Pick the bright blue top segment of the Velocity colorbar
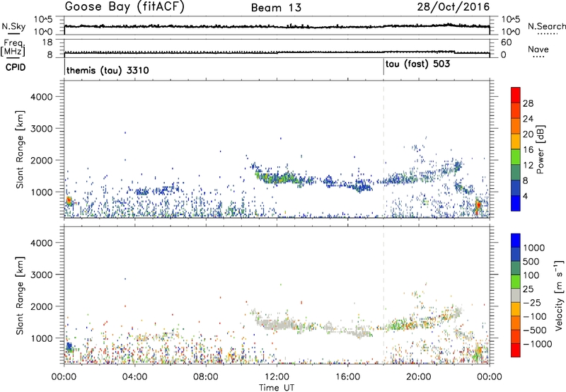Screen dimensions: 566x392 (x=516, y=241)
